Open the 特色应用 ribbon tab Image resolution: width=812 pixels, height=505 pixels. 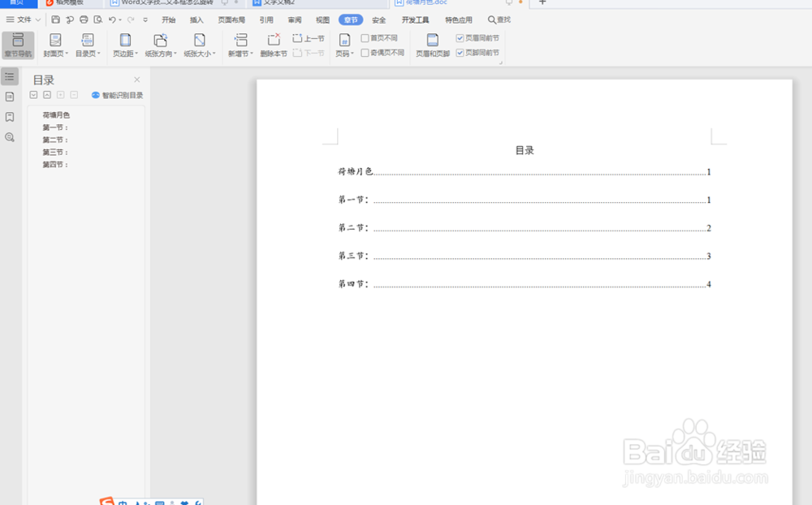click(x=459, y=19)
